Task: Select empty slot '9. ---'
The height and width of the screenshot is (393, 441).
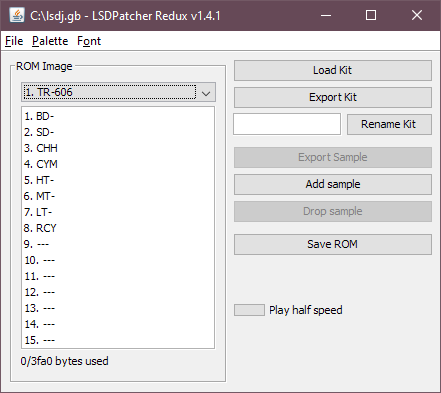Action: coord(118,244)
